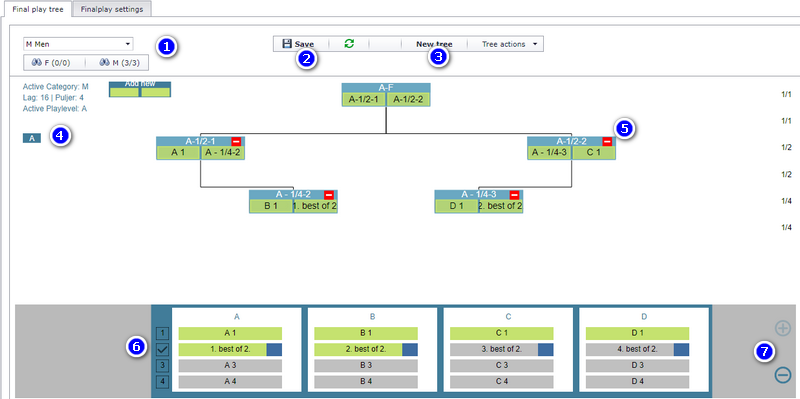Click the green refresh icon in toolbar

[349, 44]
